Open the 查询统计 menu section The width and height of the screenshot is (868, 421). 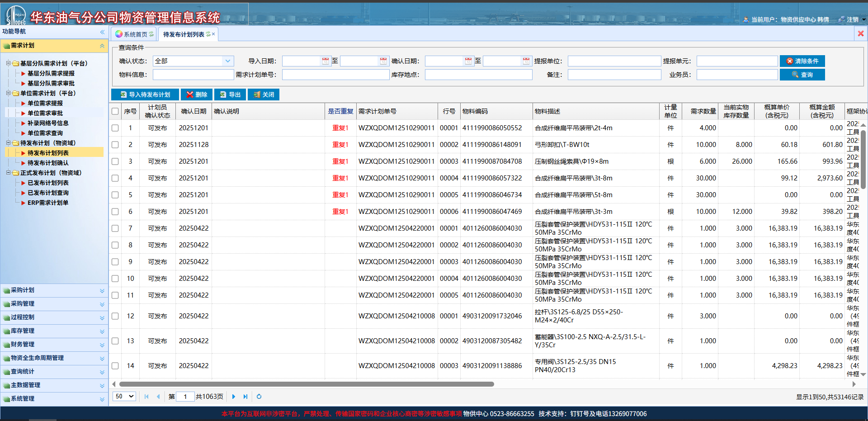[54, 372]
